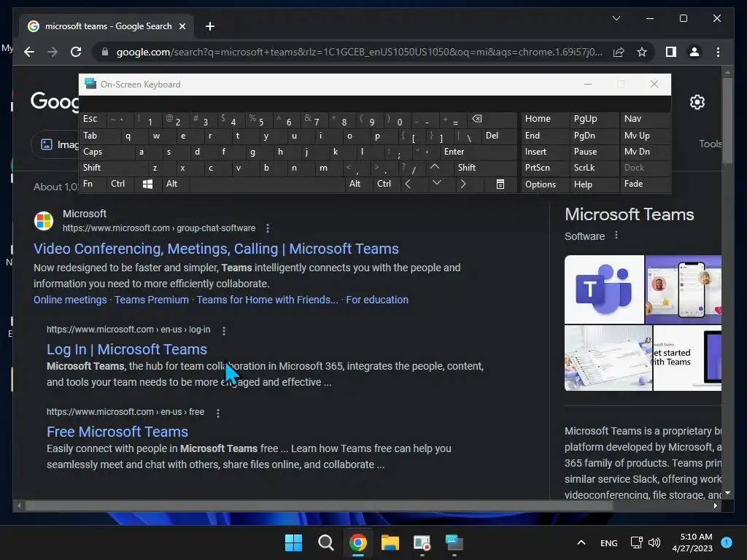Viewport: 747px width, 560px height.
Task: Follow the Teams Premium sitelink
Action: click(x=152, y=300)
